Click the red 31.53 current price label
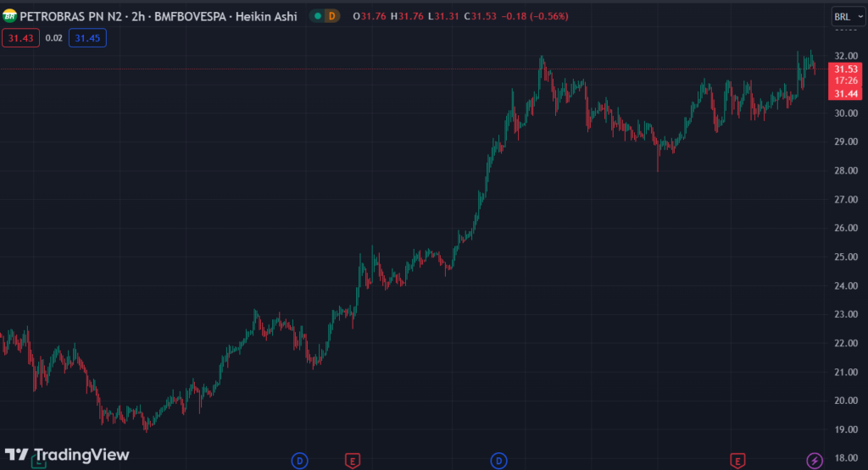Image resolution: width=868 pixels, height=470 pixels. [848, 69]
